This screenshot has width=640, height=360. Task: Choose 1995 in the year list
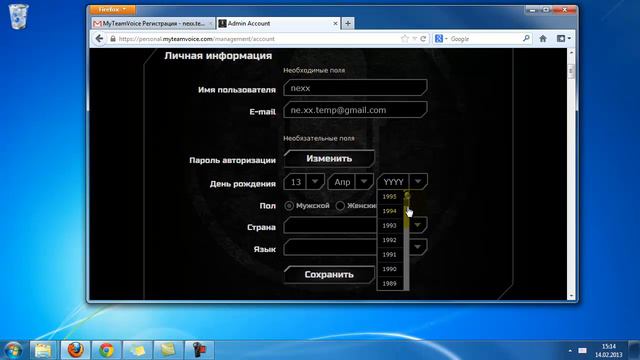pos(389,197)
